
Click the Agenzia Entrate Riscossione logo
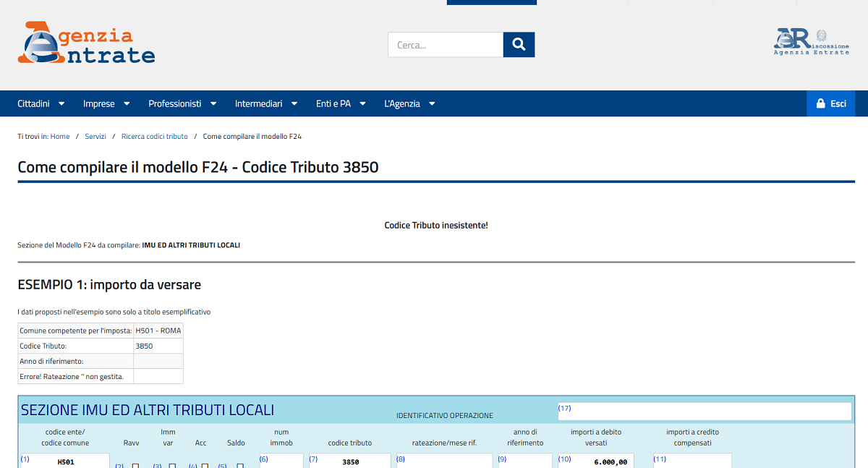pyautogui.click(x=812, y=42)
